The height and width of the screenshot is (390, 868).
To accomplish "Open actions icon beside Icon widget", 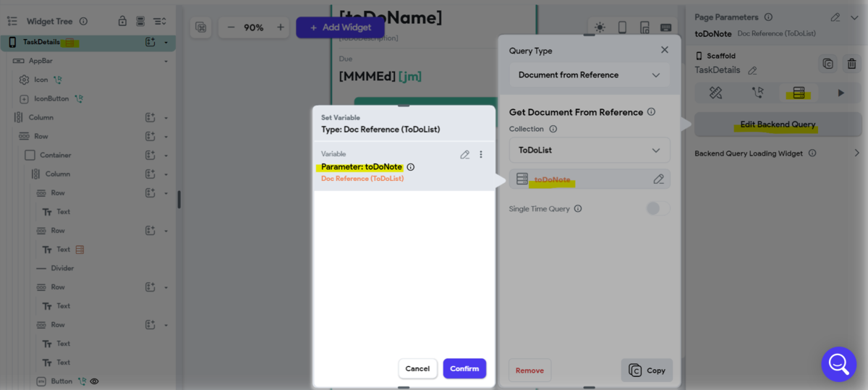I will [x=58, y=80].
